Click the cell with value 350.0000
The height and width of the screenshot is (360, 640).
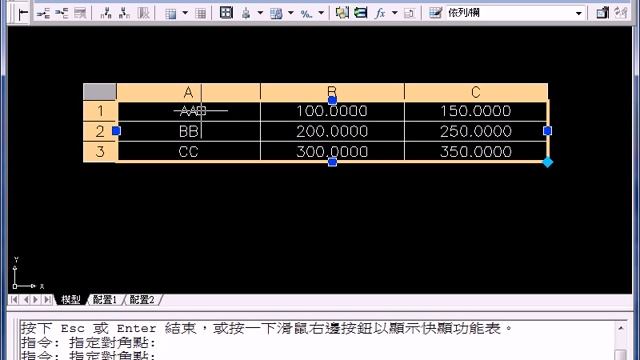pyautogui.click(x=476, y=152)
